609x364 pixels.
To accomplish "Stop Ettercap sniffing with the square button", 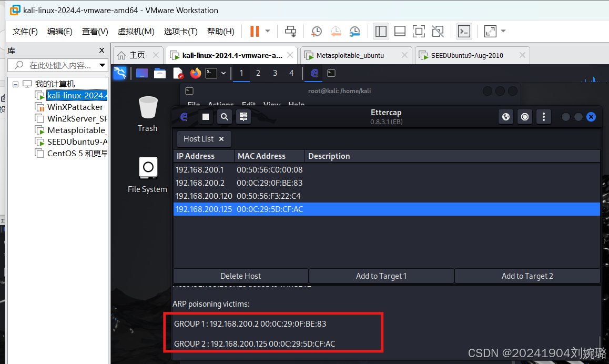I will tap(206, 117).
